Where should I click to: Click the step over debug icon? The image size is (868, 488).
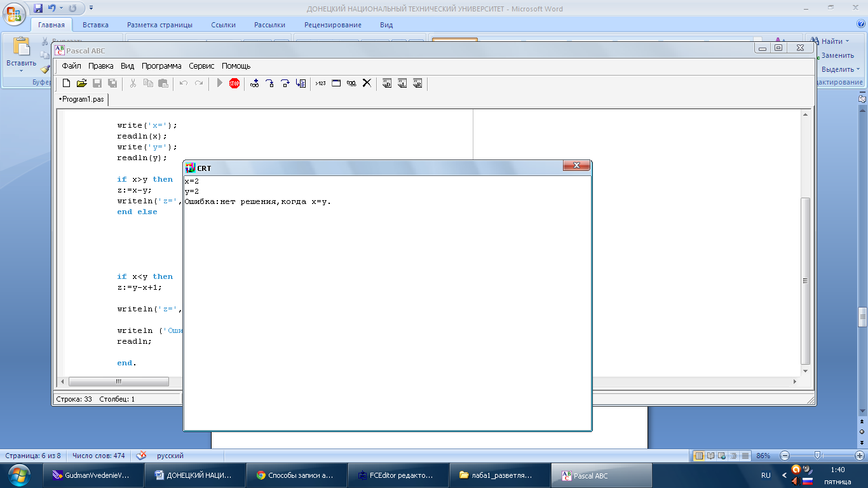click(285, 83)
